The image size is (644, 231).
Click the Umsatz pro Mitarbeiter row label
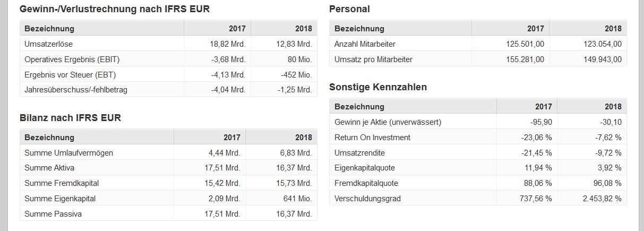(373, 59)
